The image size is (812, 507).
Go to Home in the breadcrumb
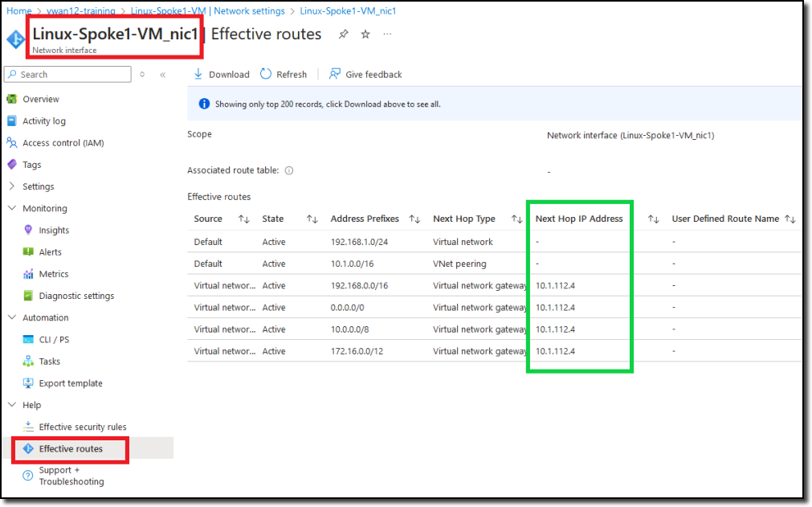pos(18,10)
